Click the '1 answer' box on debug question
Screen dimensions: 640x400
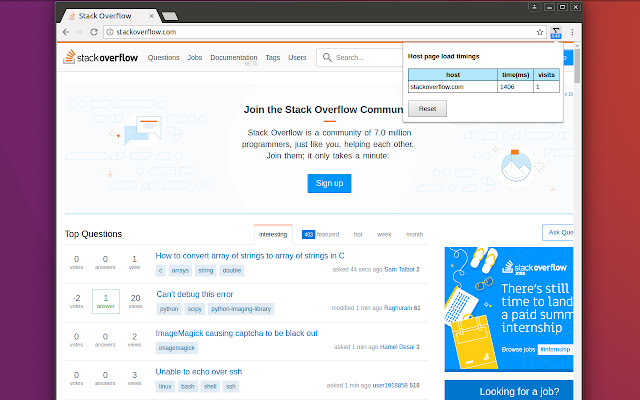point(106,301)
